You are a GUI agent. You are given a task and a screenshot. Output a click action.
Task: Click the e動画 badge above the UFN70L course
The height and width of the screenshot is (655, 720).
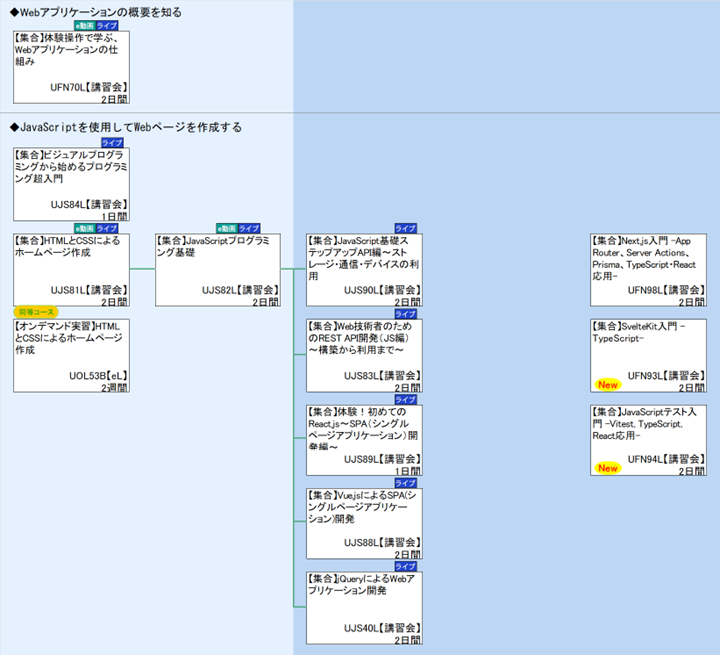pyautogui.click(x=85, y=26)
